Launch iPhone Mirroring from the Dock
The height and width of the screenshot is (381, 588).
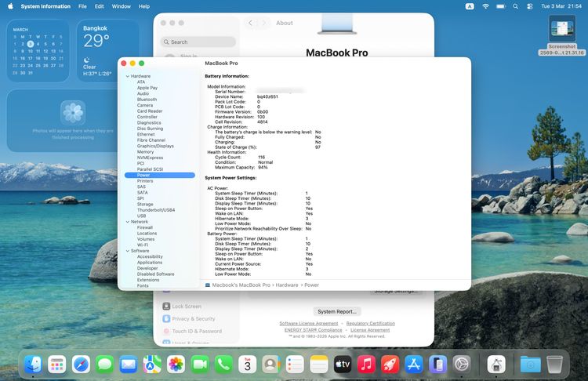[x=437, y=364]
